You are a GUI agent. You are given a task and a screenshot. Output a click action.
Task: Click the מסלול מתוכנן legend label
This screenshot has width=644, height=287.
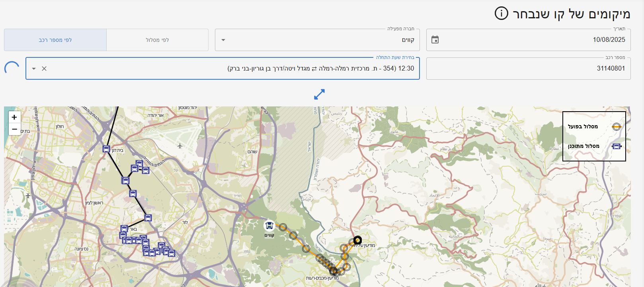click(x=584, y=146)
